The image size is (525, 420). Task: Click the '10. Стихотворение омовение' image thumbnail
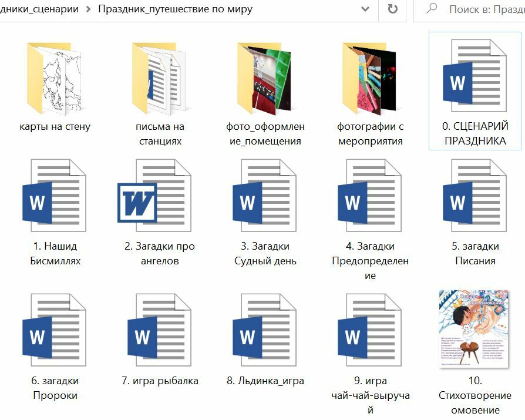[x=474, y=329]
